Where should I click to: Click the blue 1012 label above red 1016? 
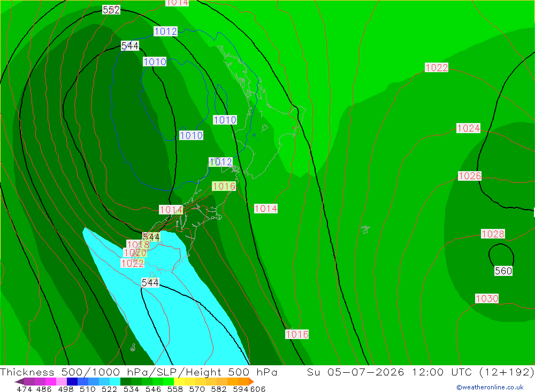point(221,162)
